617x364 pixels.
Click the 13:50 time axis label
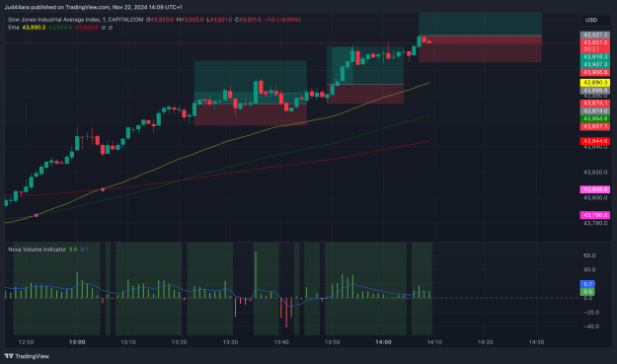332,342
